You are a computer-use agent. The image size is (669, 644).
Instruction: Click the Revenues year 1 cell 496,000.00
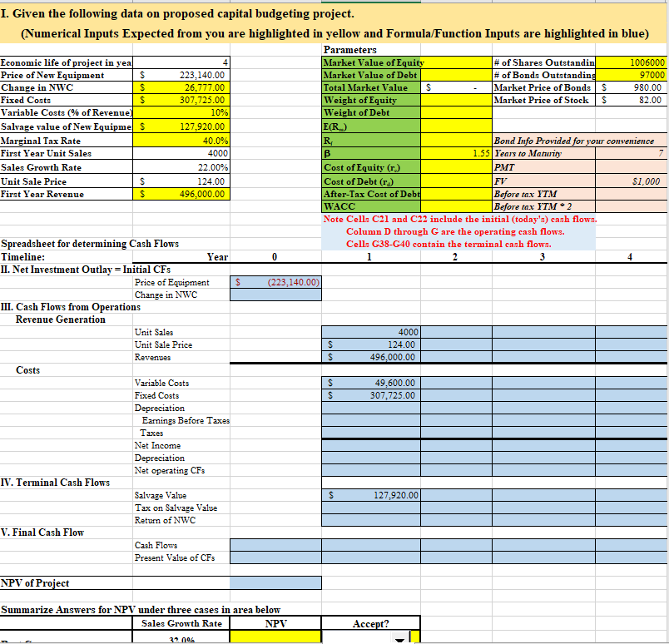371,357
